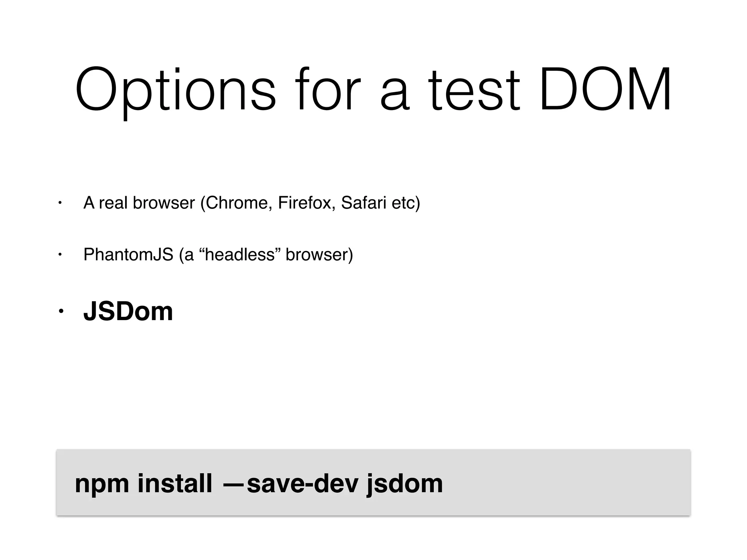Image resolution: width=747 pixels, height=560 pixels.
Task: Click the slide title "Options for a test DOM"
Action: pyautogui.click(x=373, y=91)
